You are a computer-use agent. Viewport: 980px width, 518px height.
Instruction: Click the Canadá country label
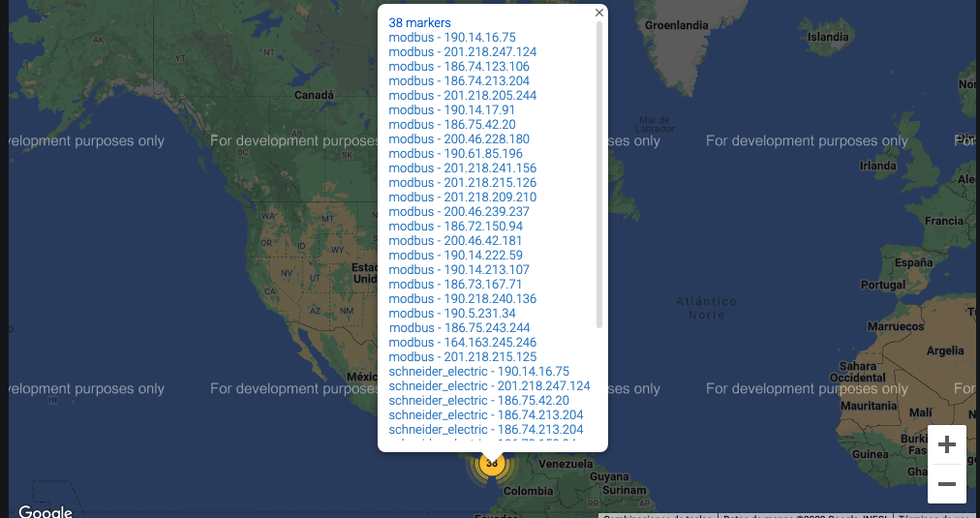(314, 95)
